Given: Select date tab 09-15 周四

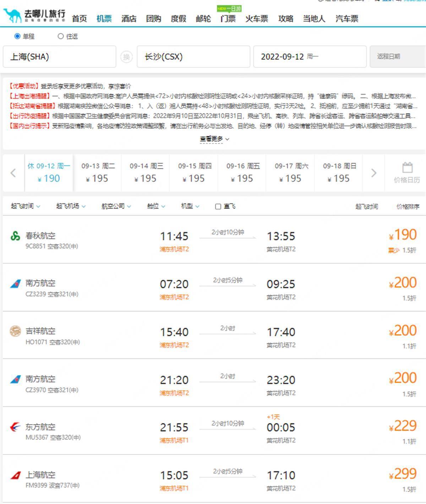Looking at the screenshot, I should (x=194, y=173).
